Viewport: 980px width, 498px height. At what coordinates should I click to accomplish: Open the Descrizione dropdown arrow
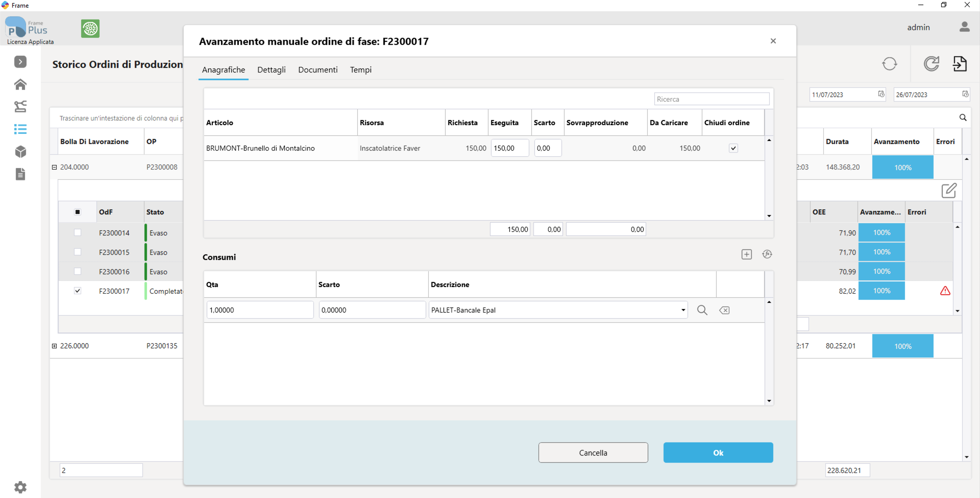click(x=683, y=310)
